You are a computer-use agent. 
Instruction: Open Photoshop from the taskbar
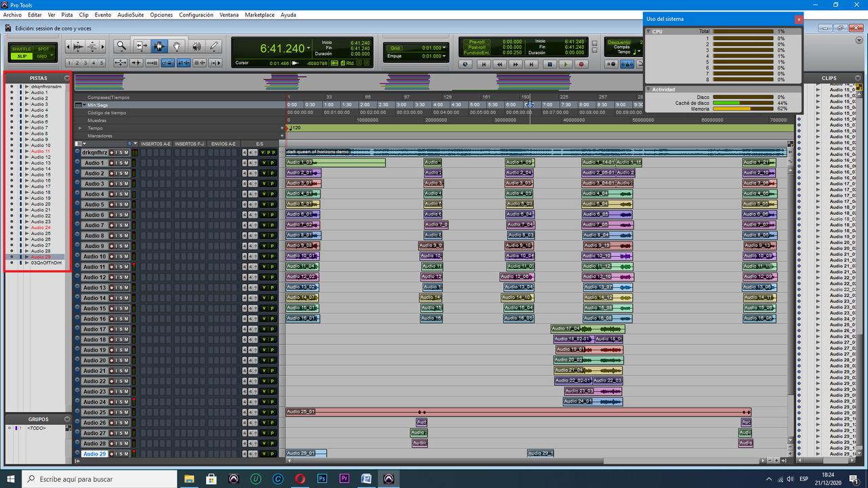tap(322, 479)
